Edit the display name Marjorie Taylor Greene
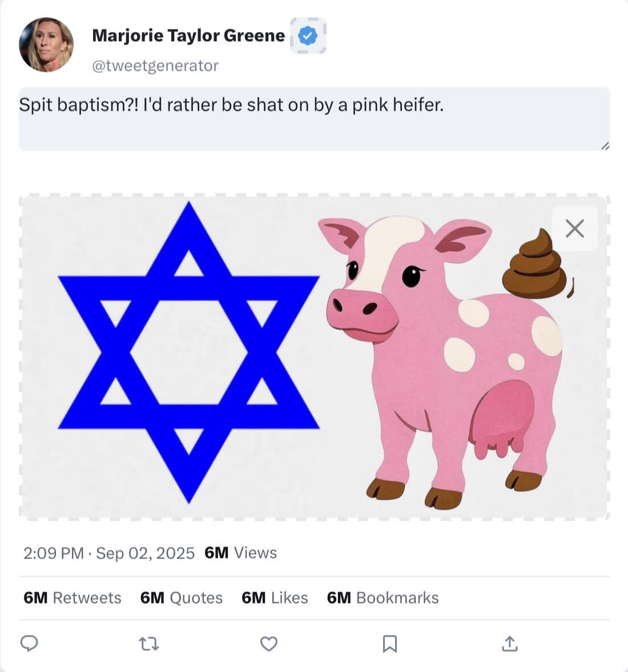 (188, 35)
